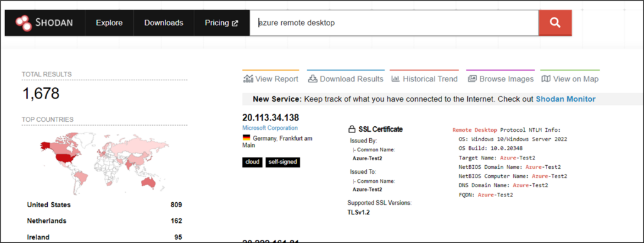
Task: Focus the search field containing azure remote desktop
Action: tap(394, 23)
